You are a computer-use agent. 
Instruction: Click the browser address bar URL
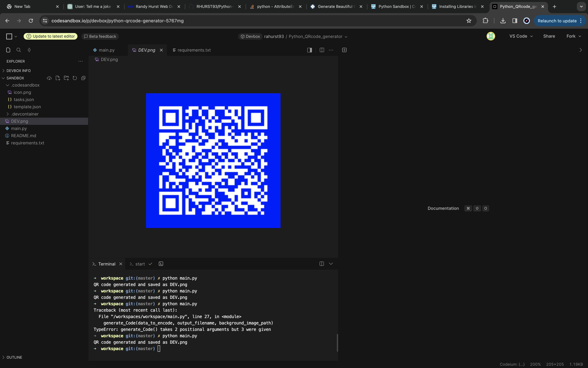click(118, 21)
